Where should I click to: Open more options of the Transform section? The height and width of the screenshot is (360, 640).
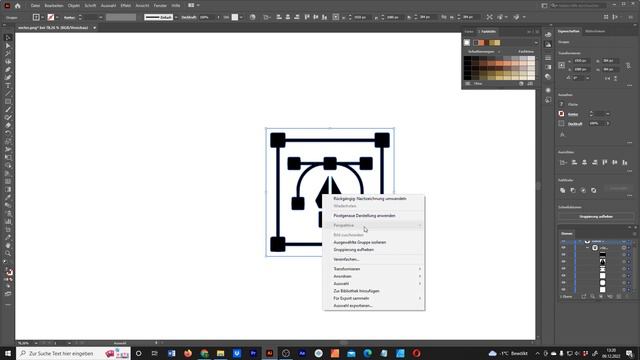[629, 85]
